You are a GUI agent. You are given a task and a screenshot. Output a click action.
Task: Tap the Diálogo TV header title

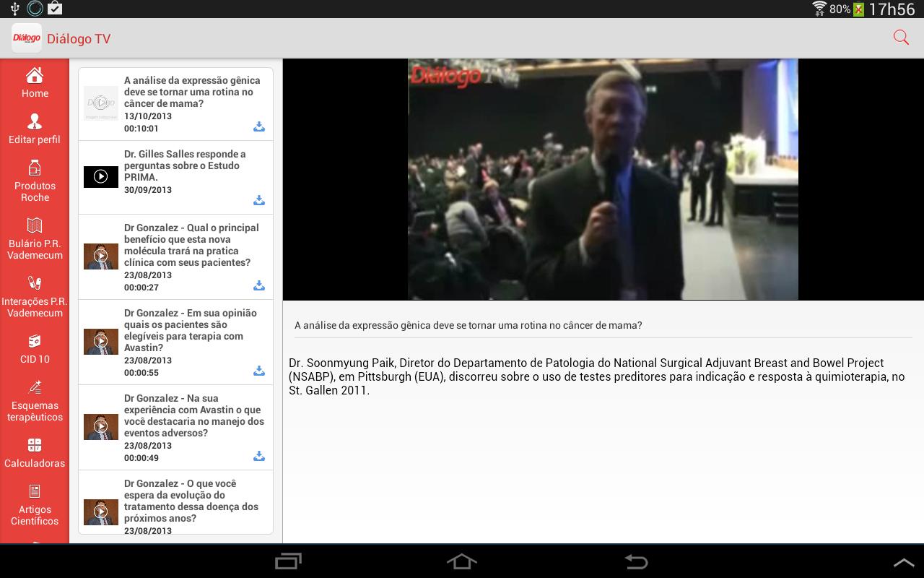[79, 38]
